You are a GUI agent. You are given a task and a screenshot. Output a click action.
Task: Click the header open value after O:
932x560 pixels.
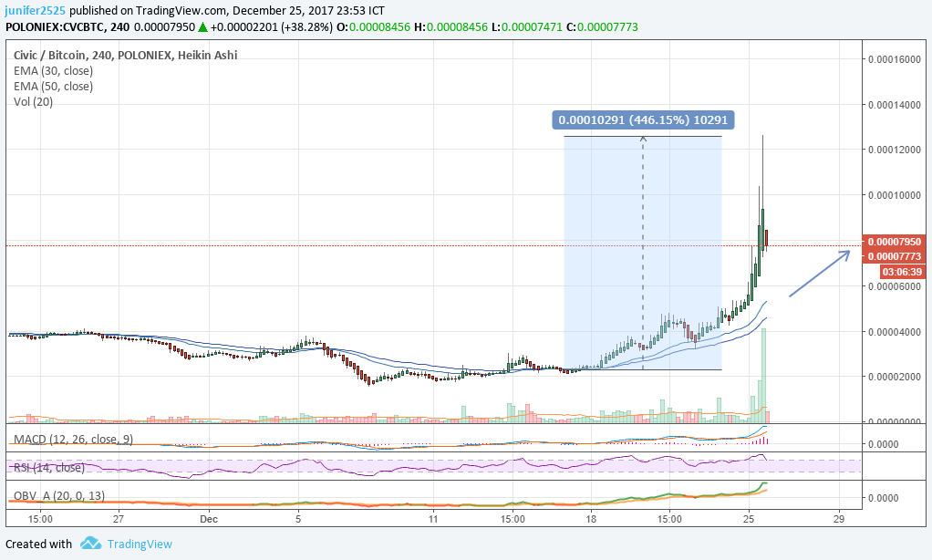[379, 27]
